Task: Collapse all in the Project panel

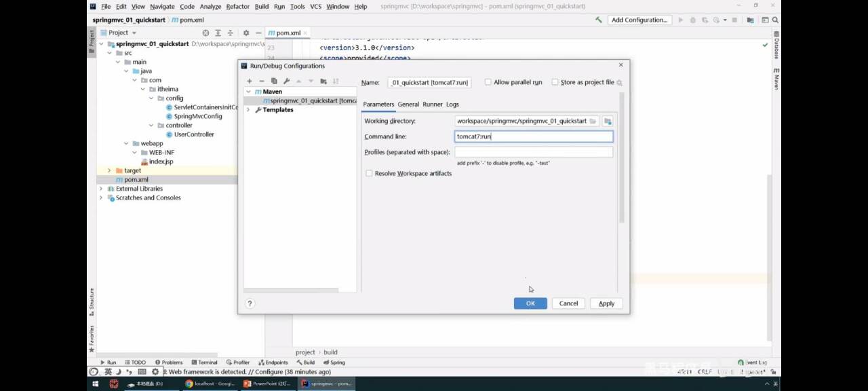Action: pos(231,33)
